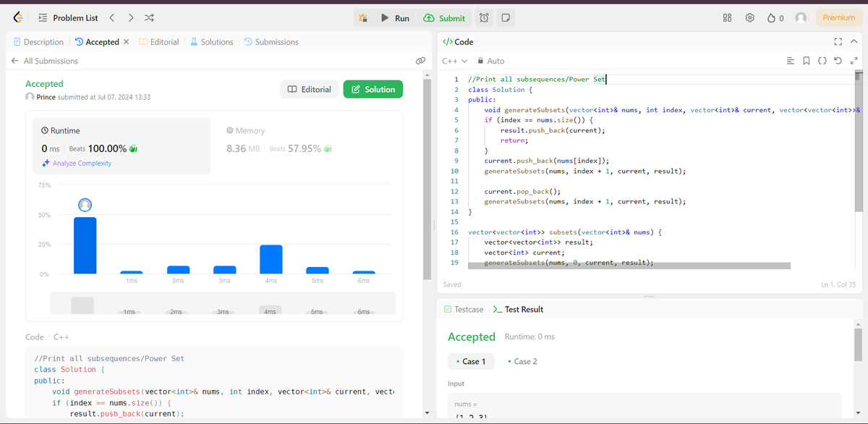Open the Prince submitter name
Image resolution: width=868 pixels, height=424 pixels.
pos(46,97)
